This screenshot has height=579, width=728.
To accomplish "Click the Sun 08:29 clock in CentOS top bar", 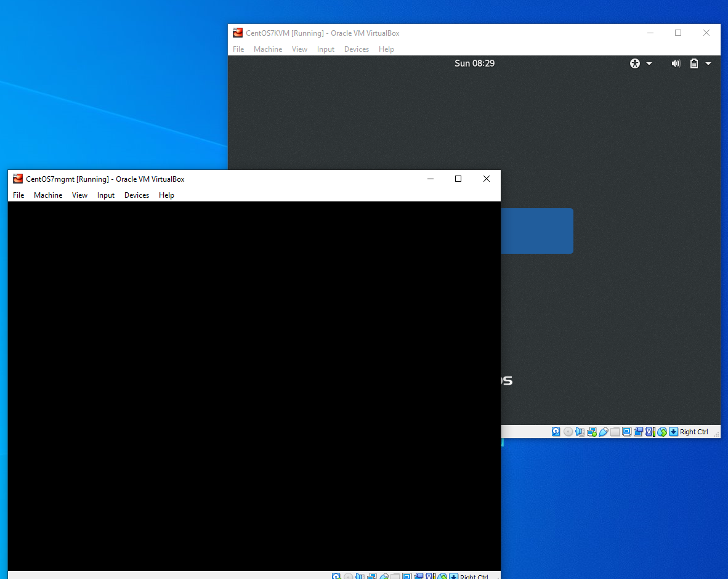I will click(x=474, y=63).
